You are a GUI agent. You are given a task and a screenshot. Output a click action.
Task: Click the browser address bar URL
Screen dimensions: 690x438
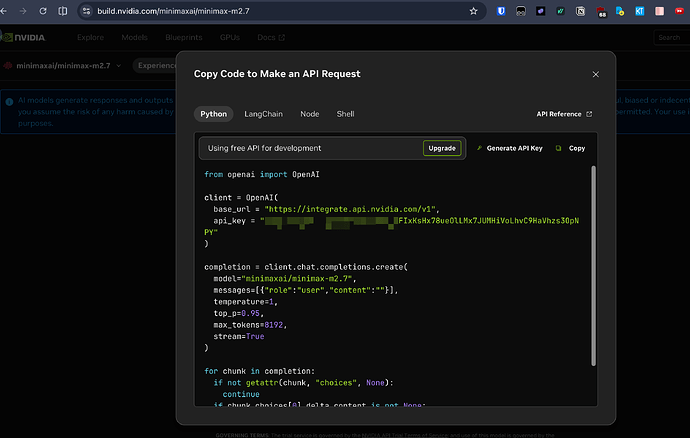[x=173, y=11]
